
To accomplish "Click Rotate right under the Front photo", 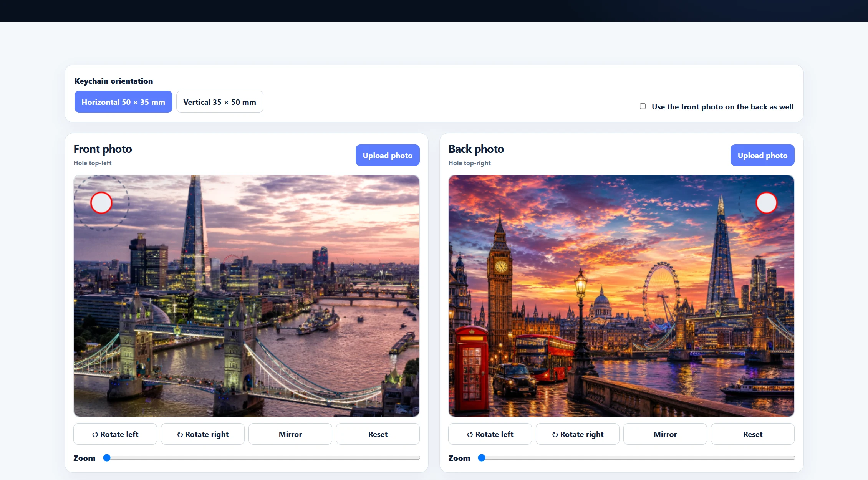I will tap(203, 434).
